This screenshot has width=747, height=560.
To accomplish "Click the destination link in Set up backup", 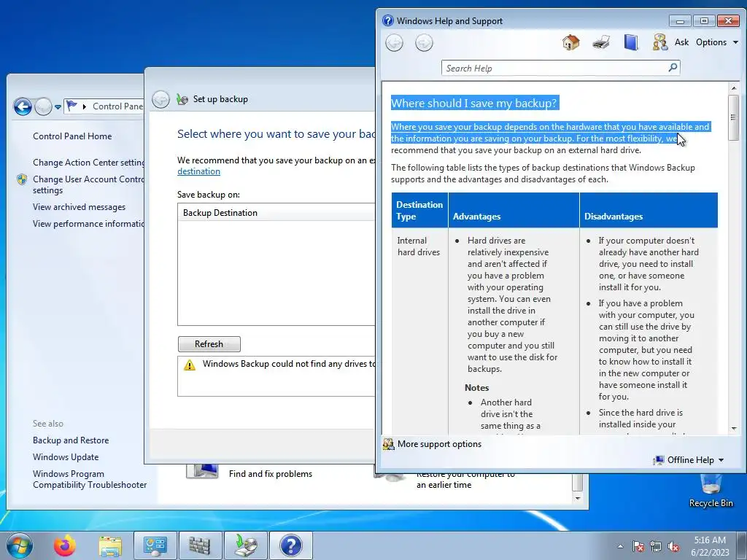I will click(x=198, y=171).
